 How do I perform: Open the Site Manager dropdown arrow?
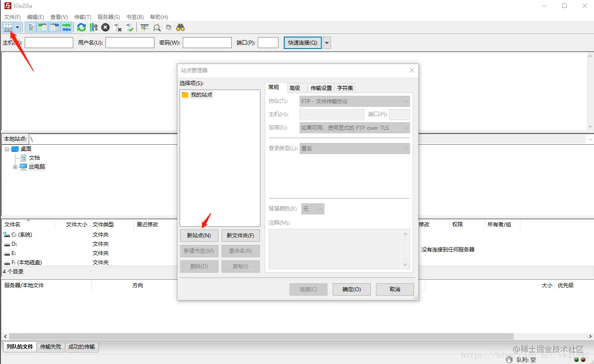point(18,27)
